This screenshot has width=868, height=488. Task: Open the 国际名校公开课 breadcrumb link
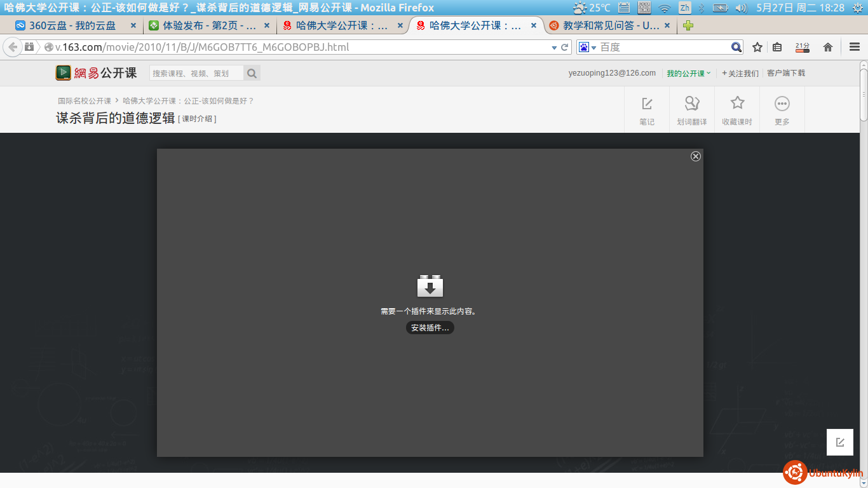pos(85,101)
